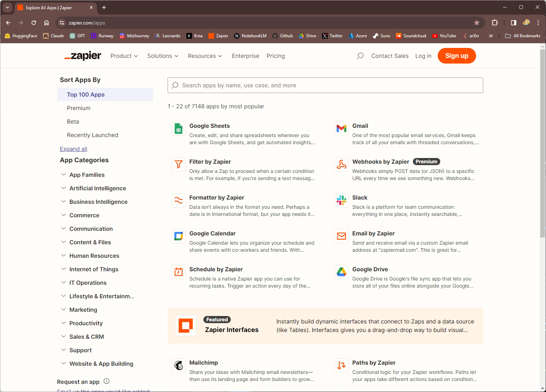546x392 pixels.
Task: Select the Top 100 Apps sort option
Action: (x=105, y=94)
